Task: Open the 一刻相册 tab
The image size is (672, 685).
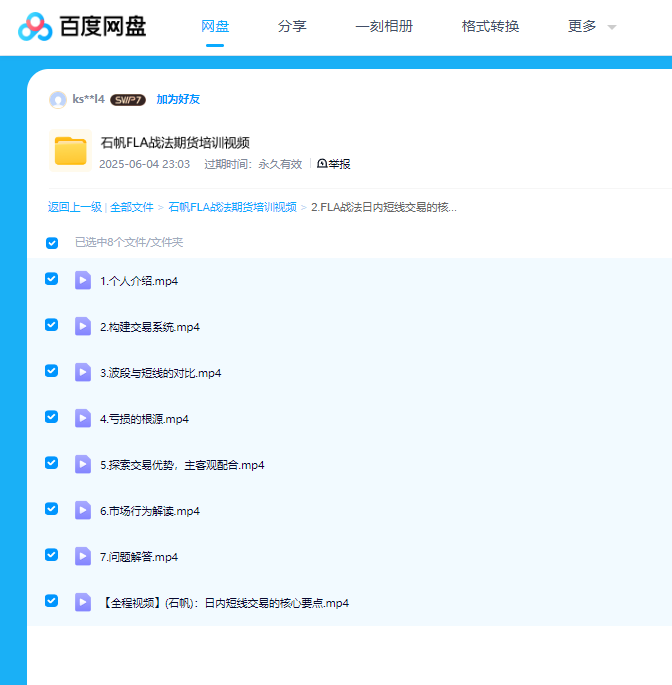Action: coord(384,27)
